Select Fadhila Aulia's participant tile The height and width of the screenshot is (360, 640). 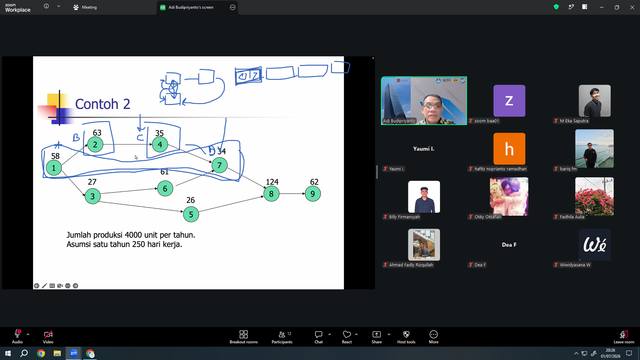pos(594,197)
